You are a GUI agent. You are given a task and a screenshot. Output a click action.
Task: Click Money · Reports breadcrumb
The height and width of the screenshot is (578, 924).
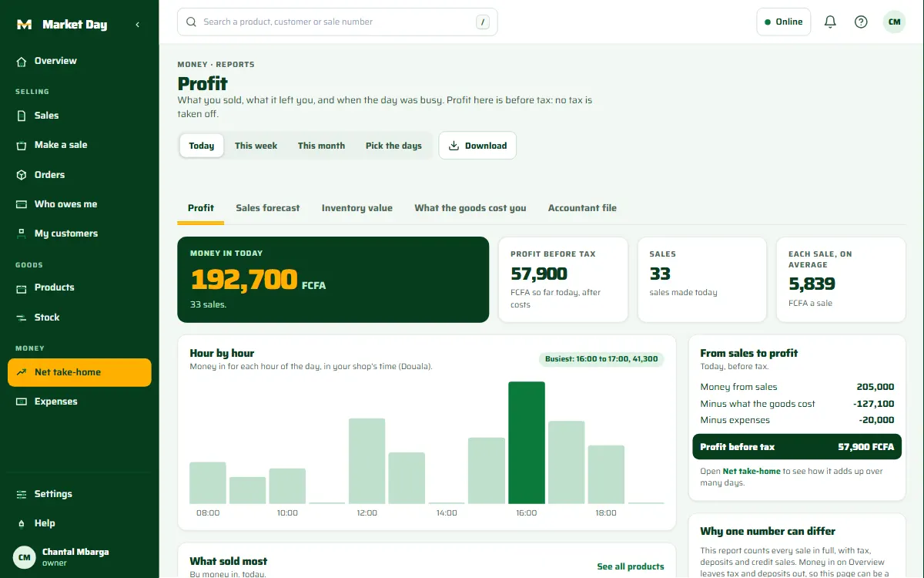pyautogui.click(x=216, y=65)
